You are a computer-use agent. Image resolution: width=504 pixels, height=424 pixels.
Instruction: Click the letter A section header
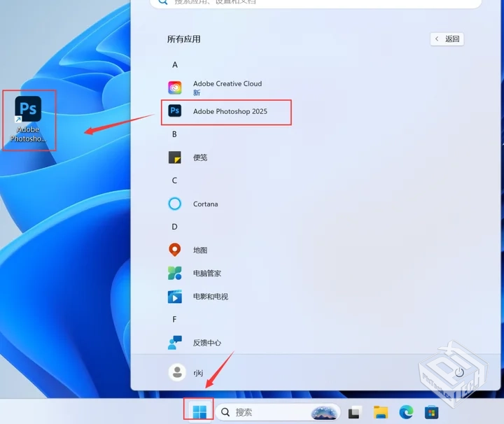(x=175, y=64)
